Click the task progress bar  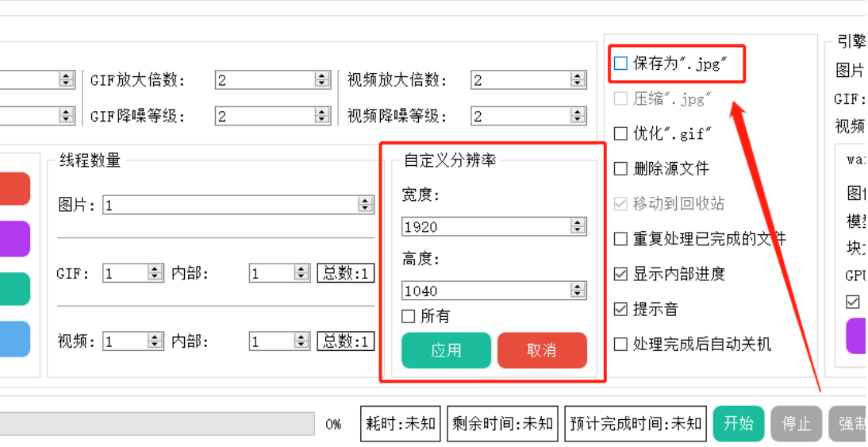point(159,423)
